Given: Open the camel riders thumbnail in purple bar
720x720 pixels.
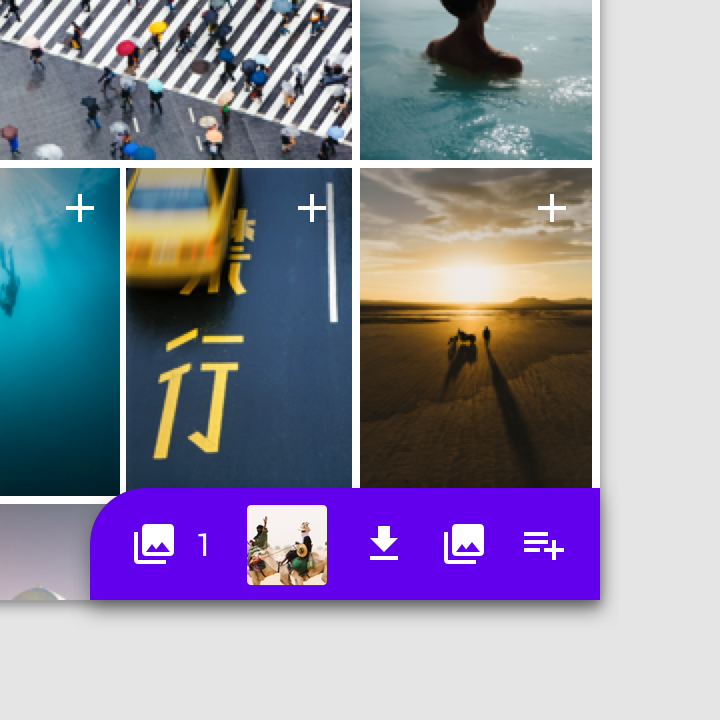Looking at the screenshot, I should click(x=287, y=545).
